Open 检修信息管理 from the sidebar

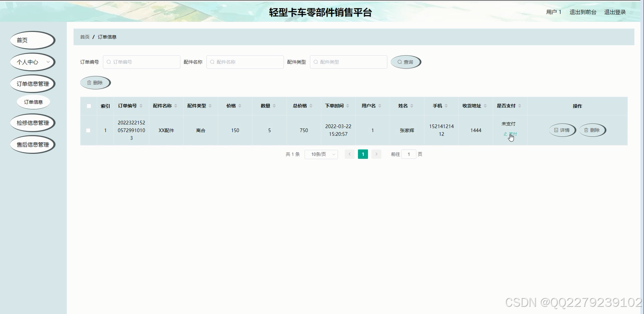pyautogui.click(x=32, y=122)
